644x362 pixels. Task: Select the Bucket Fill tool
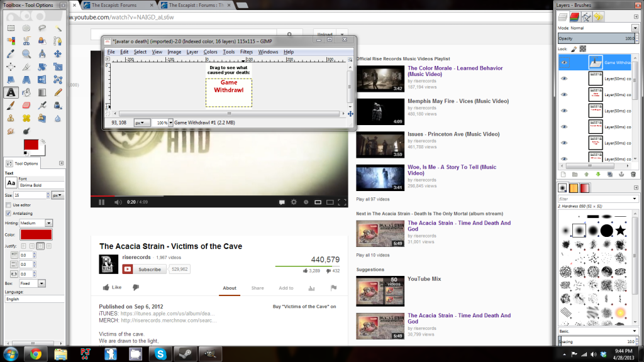(x=26, y=92)
